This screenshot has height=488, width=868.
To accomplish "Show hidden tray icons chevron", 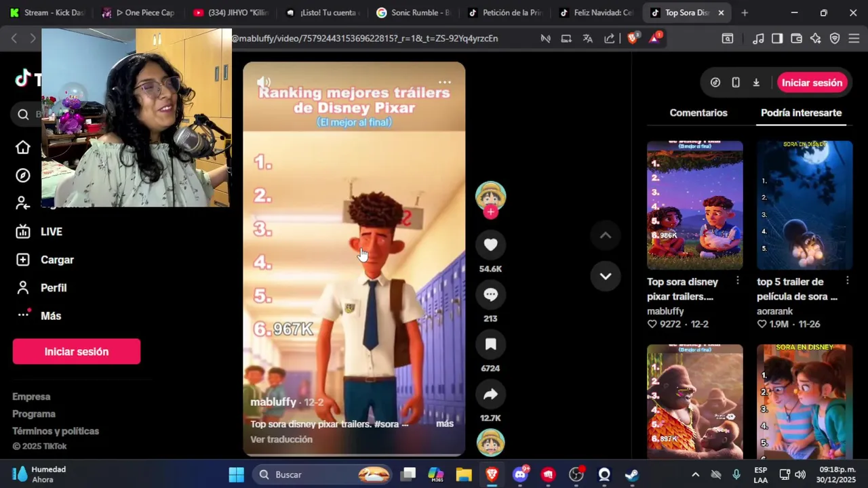I will coord(695,474).
